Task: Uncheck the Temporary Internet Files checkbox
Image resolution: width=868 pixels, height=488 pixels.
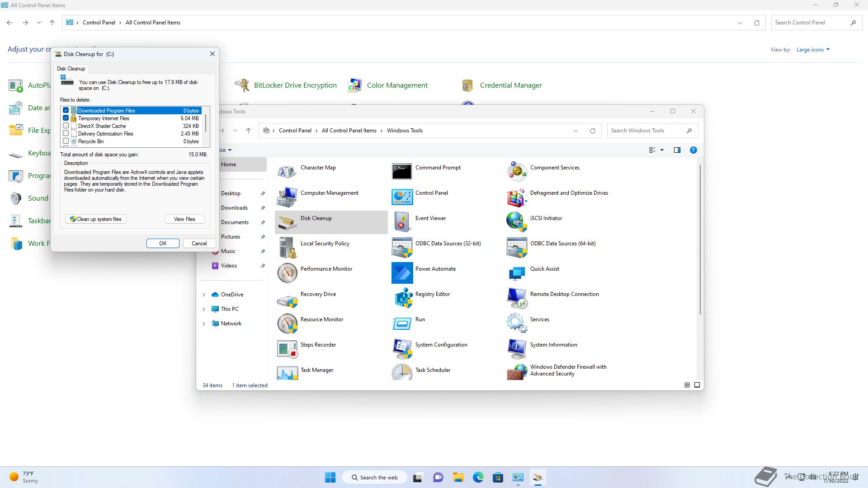Action: point(66,118)
